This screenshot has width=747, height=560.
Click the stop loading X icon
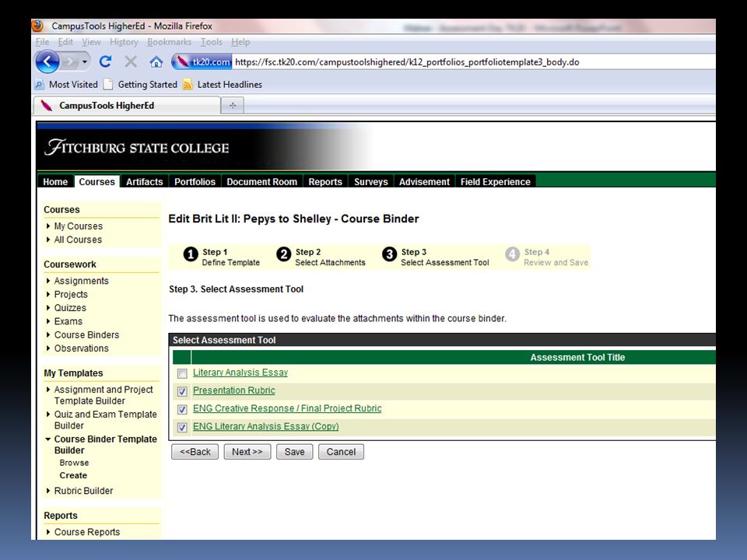tap(131, 61)
